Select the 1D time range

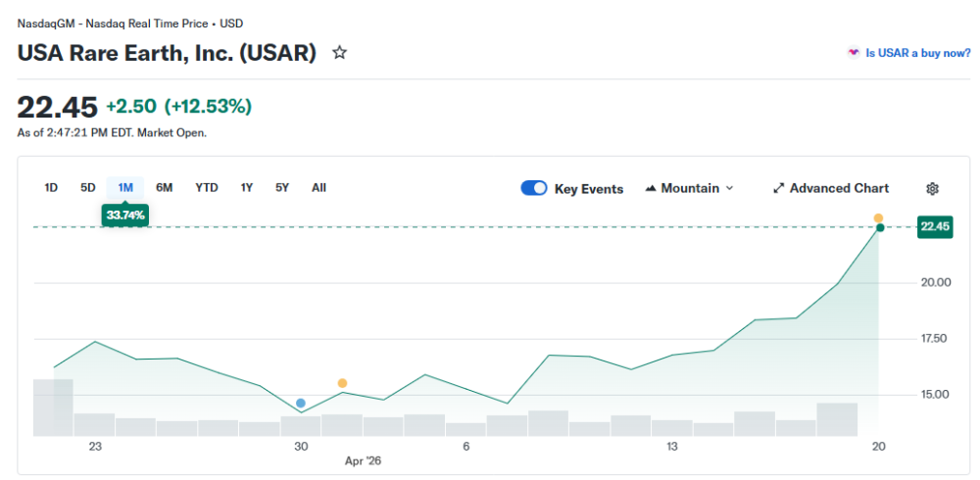point(51,187)
